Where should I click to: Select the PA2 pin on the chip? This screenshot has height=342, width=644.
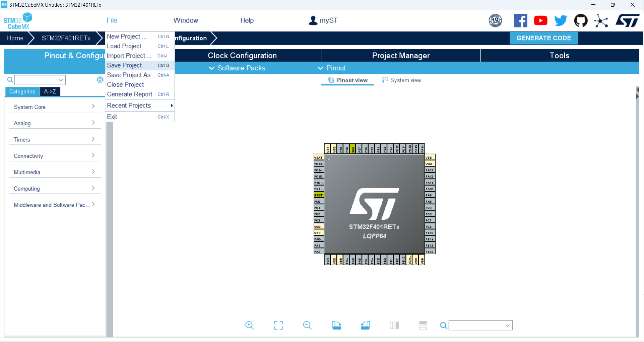click(318, 252)
